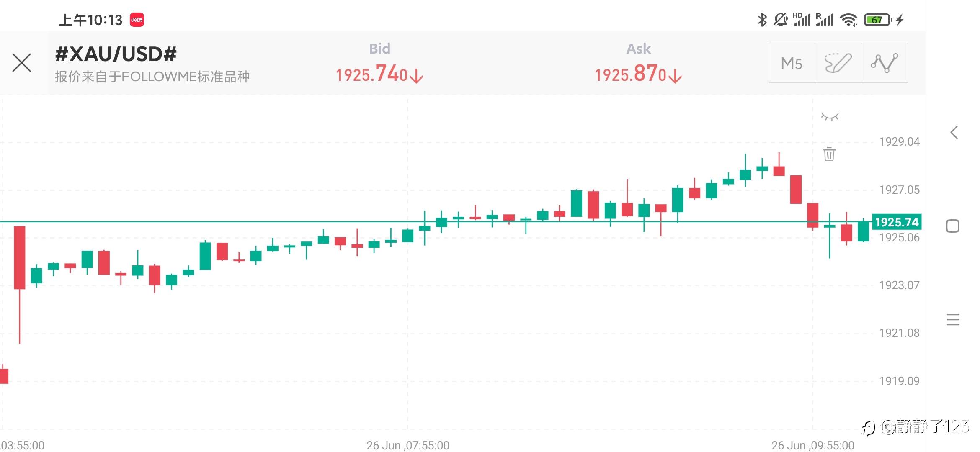Tap the battery indicator in the status bar
This screenshot has width=980, height=452.
[x=877, y=20]
